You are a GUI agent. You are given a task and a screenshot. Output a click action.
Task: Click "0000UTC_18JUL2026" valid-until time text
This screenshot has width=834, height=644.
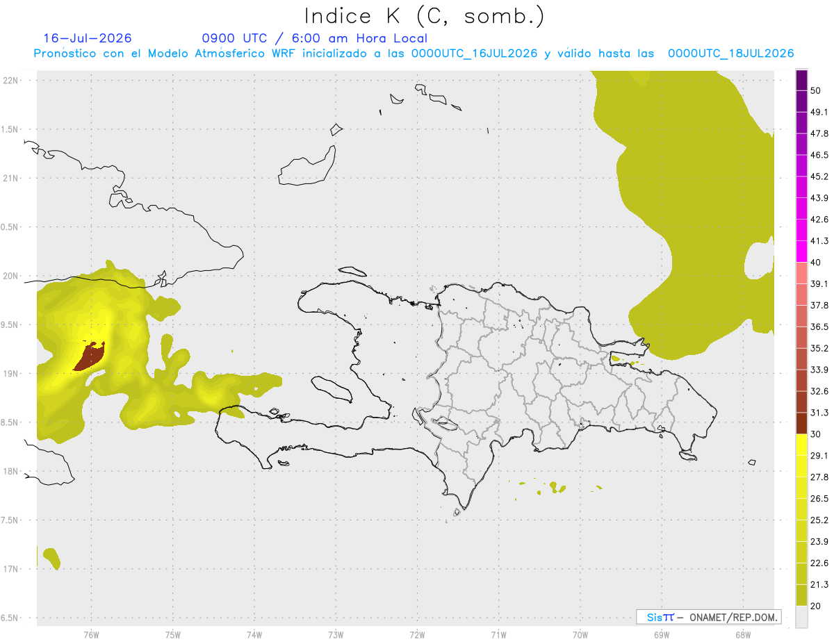(730, 53)
